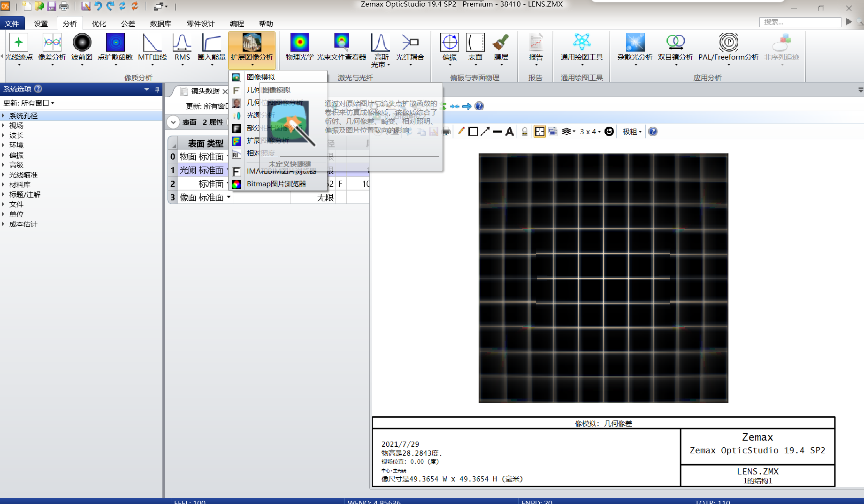The image size is (864, 504).
Task: Open the 点扩散函数 PSF tool
Action: coord(115,48)
